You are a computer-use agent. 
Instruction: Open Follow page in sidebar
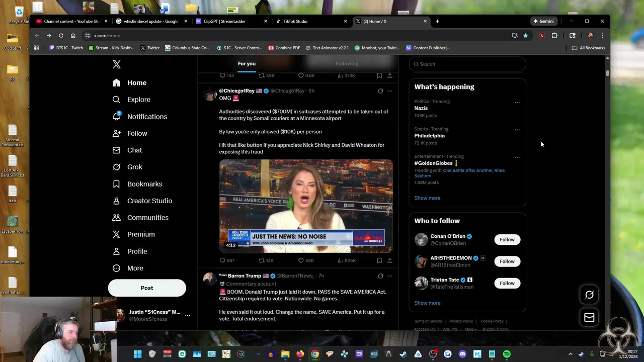click(130, 133)
